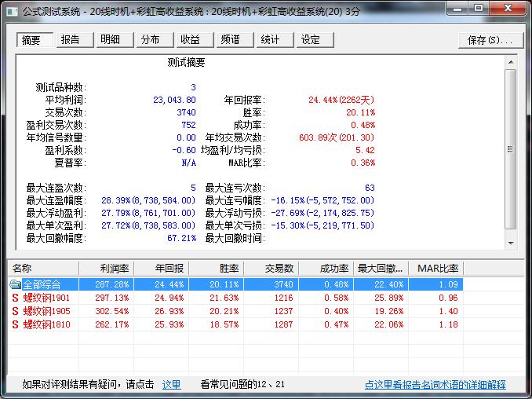Sort by the 最大回撤 column header
Screen dimensions: 532x399
pyautogui.click(x=381, y=269)
